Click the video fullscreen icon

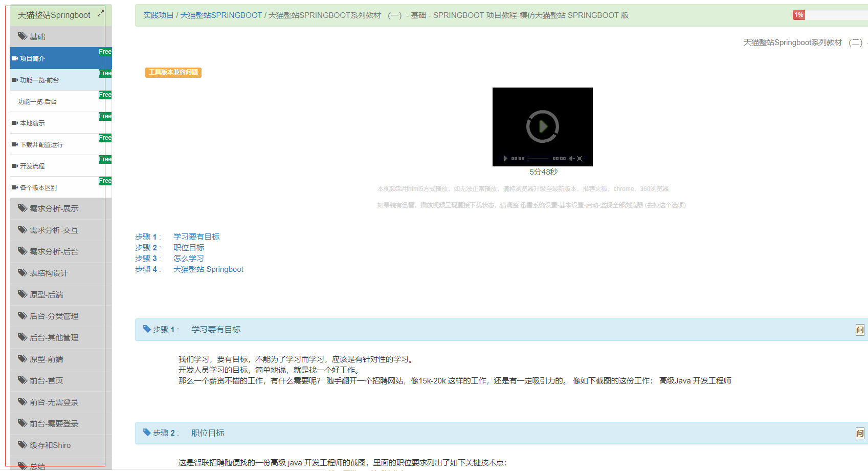pyautogui.click(x=580, y=158)
